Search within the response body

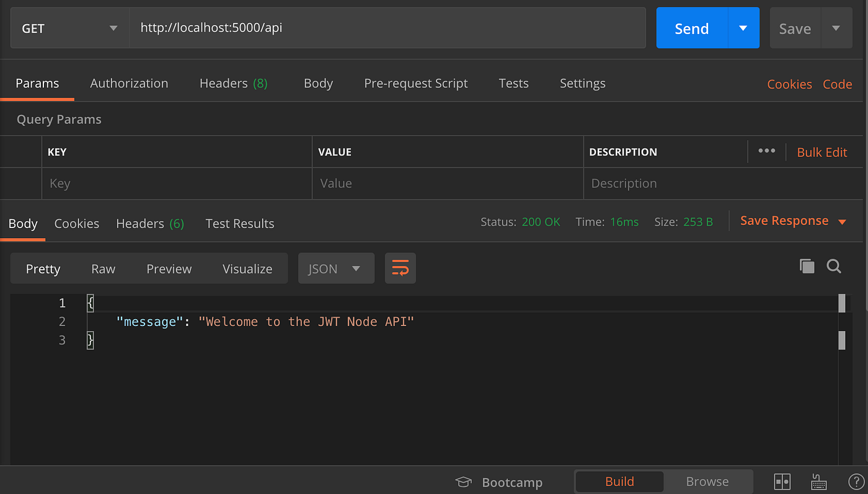click(834, 267)
